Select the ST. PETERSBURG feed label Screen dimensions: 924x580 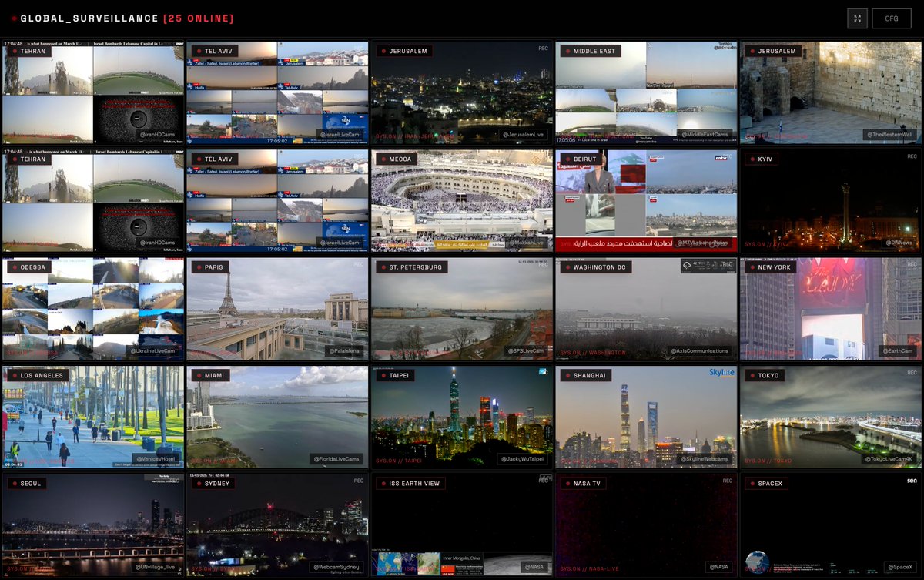(412, 267)
